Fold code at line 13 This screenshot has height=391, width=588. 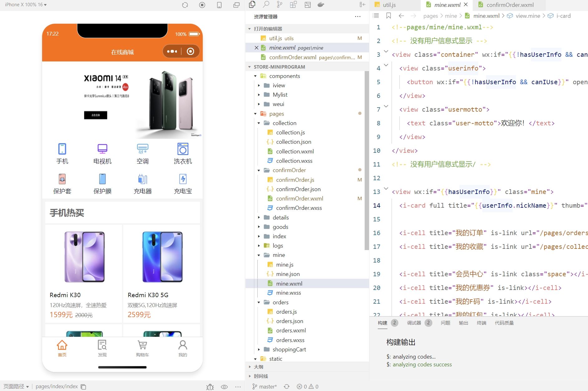pyautogui.click(x=386, y=188)
